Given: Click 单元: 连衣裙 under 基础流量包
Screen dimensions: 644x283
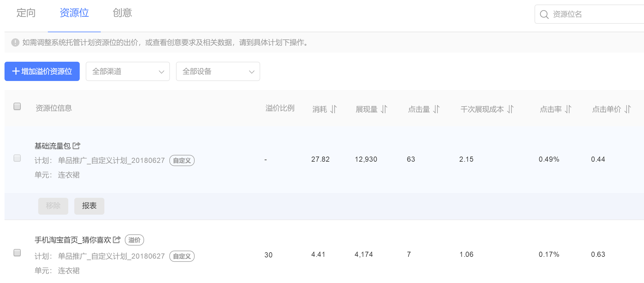Looking at the screenshot, I should [x=57, y=175].
